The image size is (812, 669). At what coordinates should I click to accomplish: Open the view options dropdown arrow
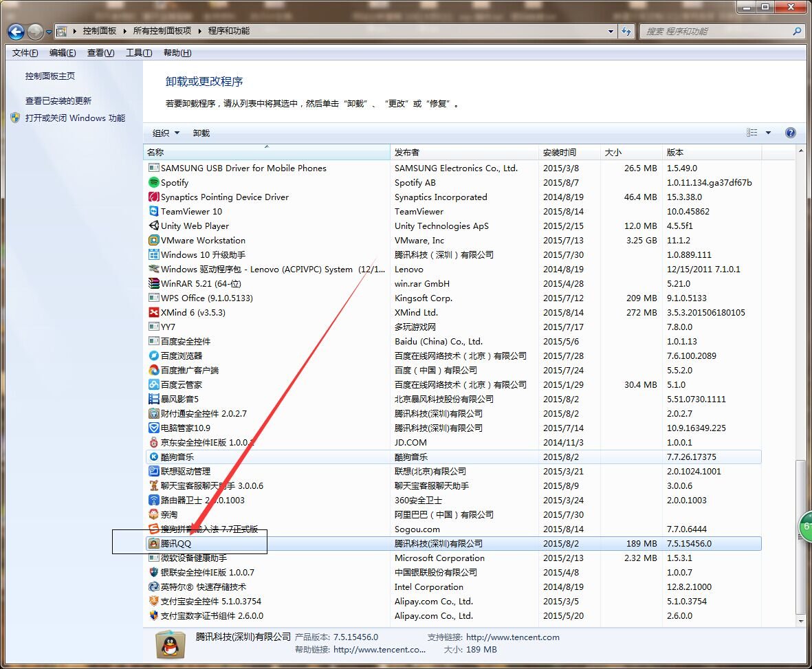point(768,133)
